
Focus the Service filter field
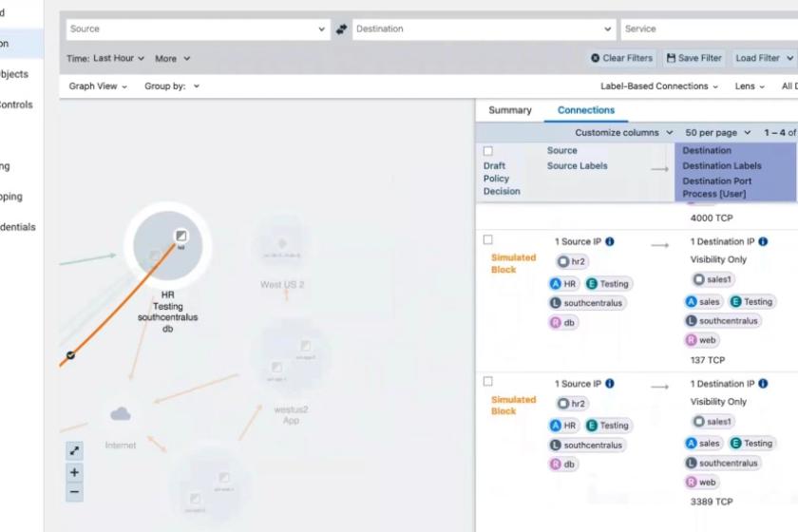pos(709,29)
